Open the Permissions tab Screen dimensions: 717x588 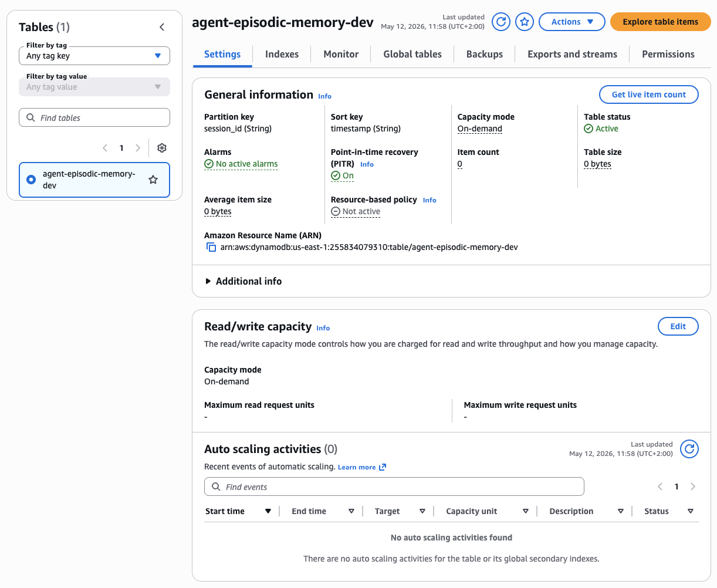(x=668, y=54)
